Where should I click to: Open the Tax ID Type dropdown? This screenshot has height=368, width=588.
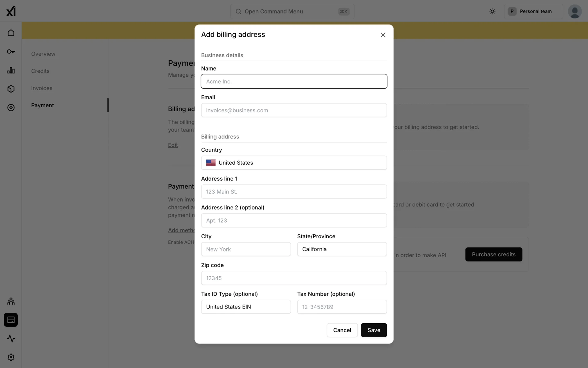tap(246, 307)
